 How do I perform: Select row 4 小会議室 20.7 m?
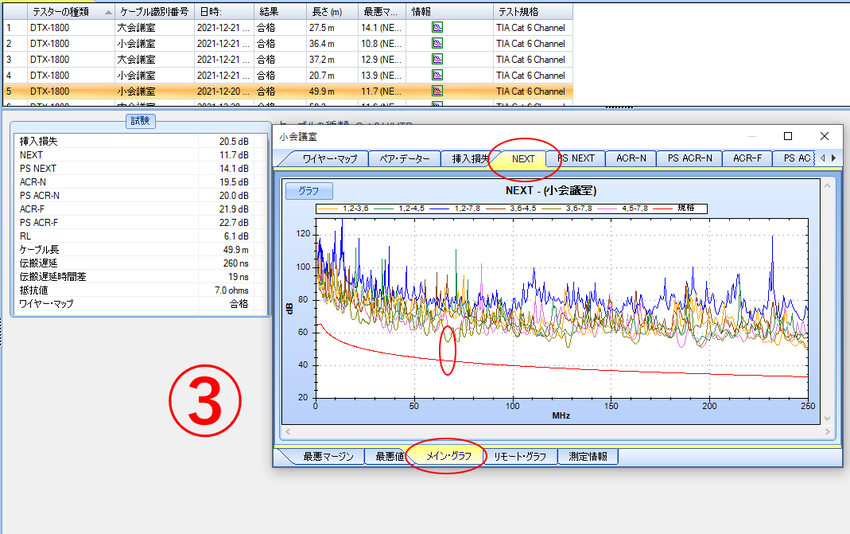coord(288,75)
